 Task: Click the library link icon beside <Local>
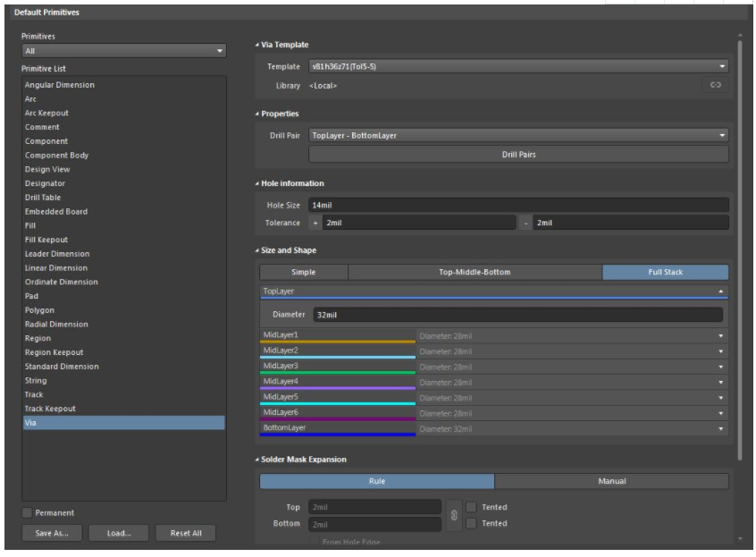[715, 85]
